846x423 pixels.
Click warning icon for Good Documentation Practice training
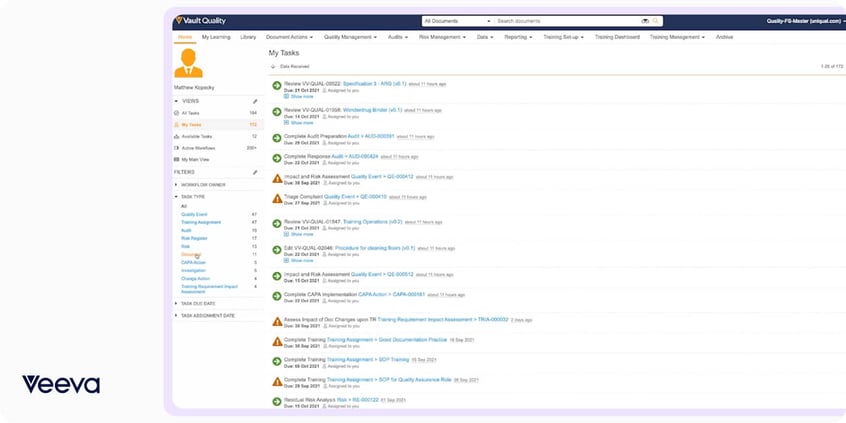pyautogui.click(x=277, y=341)
